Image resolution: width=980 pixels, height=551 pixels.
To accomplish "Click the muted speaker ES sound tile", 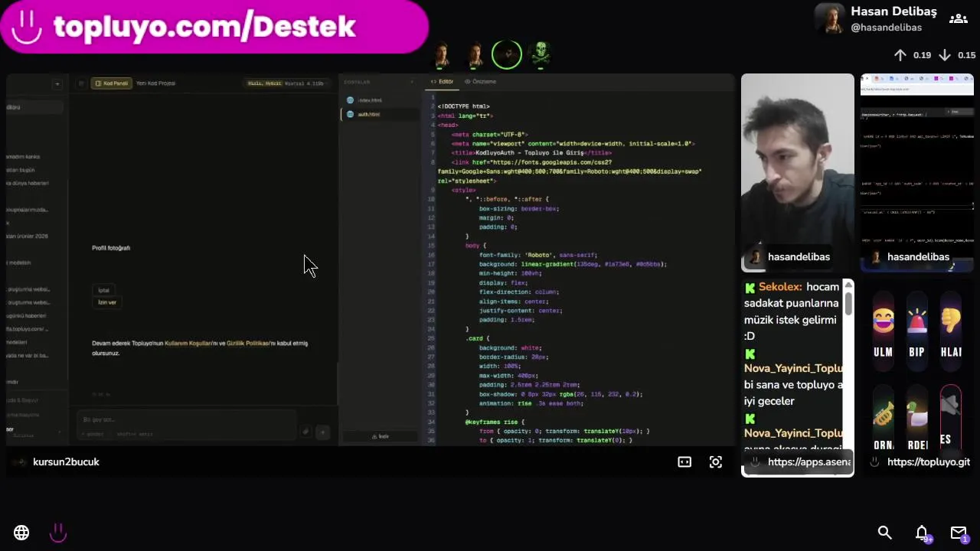I will click(950, 418).
